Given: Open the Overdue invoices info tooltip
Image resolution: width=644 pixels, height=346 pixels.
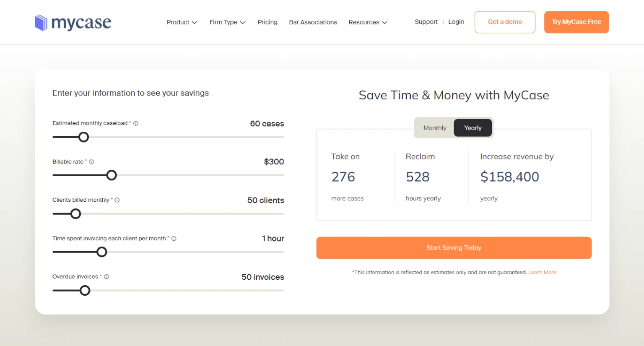Looking at the screenshot, I should click(x=106, y=276).
